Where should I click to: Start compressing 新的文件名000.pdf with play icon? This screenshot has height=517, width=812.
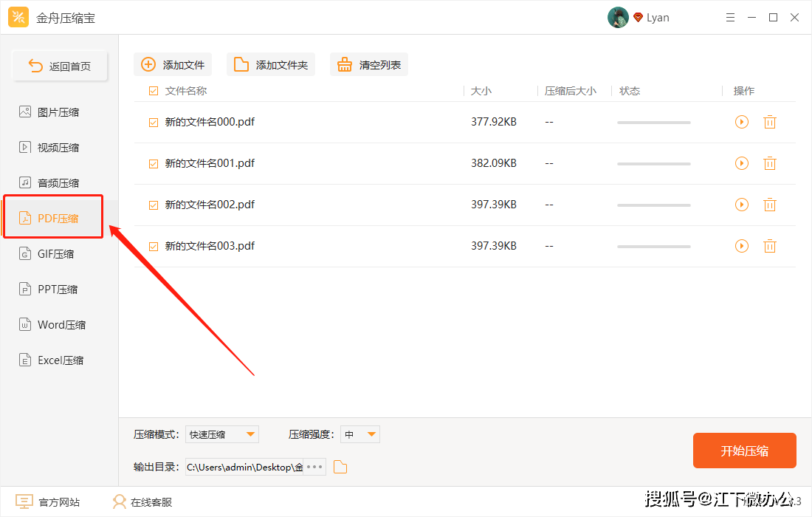[x=742, y=123]
